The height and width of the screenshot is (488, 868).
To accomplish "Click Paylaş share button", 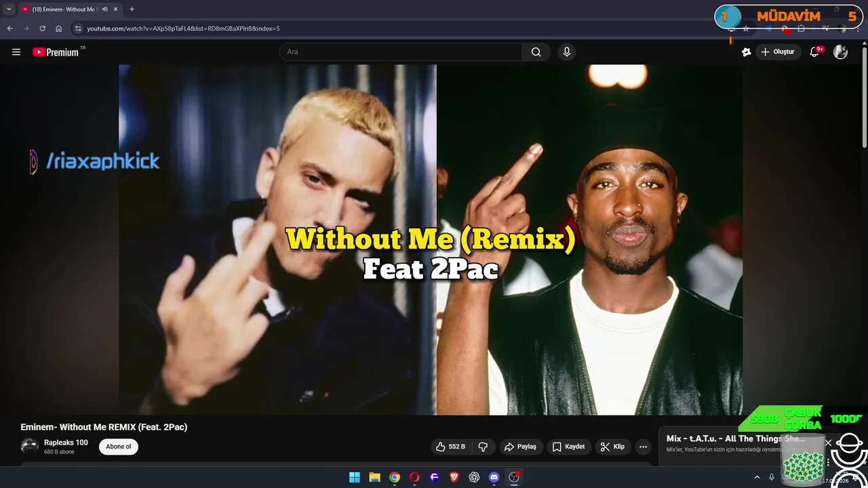I will point(520,447).
